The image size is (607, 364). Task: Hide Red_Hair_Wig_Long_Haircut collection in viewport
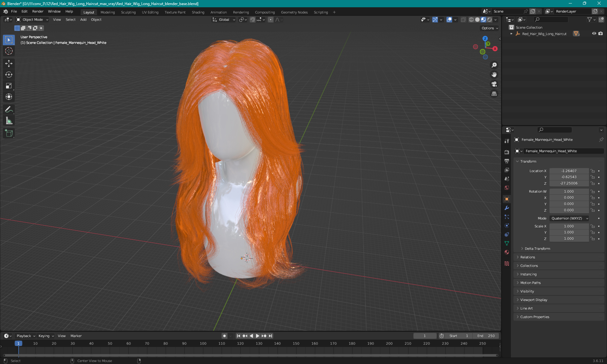click(x=594, y=33)
